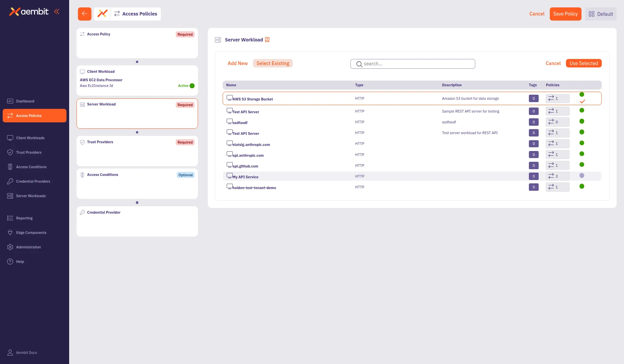Image resolution: width=624 pixels, height=364 pixels.
Task: Open the Administration settings
Action: click(x=28, y=247)
